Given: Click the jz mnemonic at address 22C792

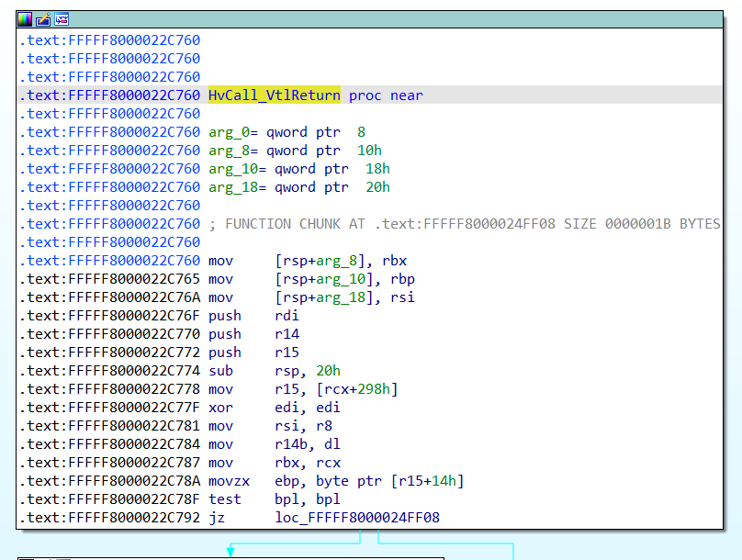Looking at the screenshot, I should pos(216,518).
